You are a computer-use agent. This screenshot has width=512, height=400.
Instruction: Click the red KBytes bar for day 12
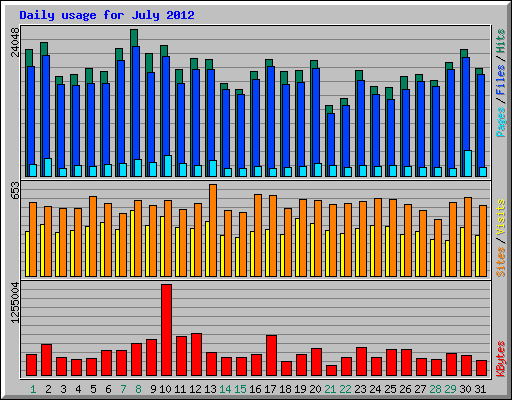point(196,355)
